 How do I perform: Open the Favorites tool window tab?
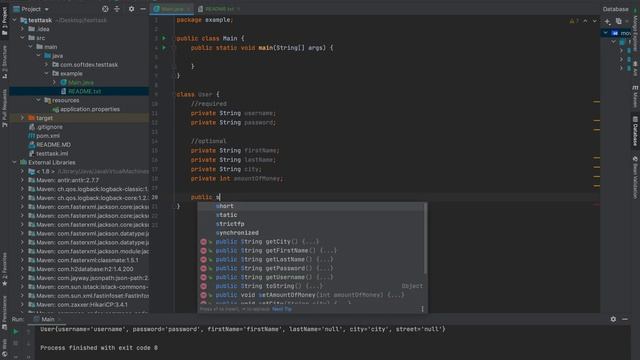4,269
